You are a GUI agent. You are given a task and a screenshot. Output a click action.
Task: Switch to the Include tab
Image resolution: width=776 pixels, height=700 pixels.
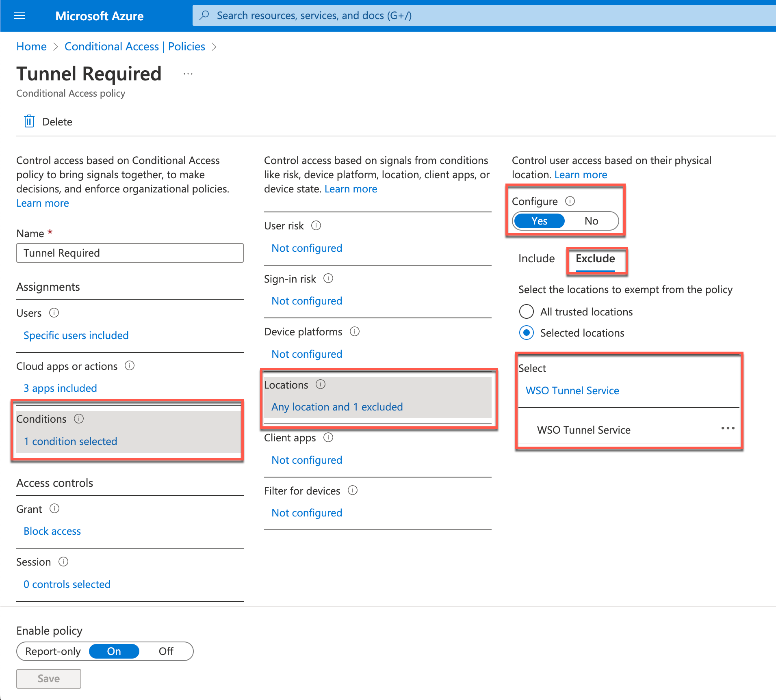tap(536, 258)
